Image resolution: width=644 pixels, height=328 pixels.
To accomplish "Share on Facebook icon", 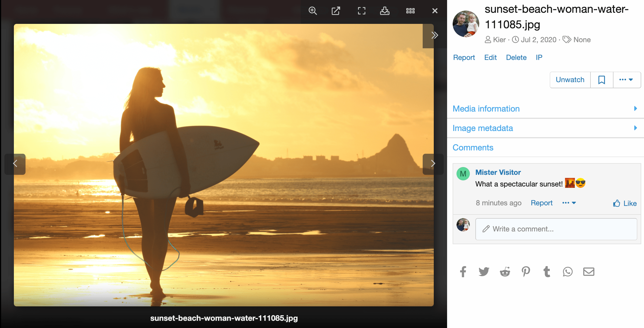I will click(x=463, y=272).
